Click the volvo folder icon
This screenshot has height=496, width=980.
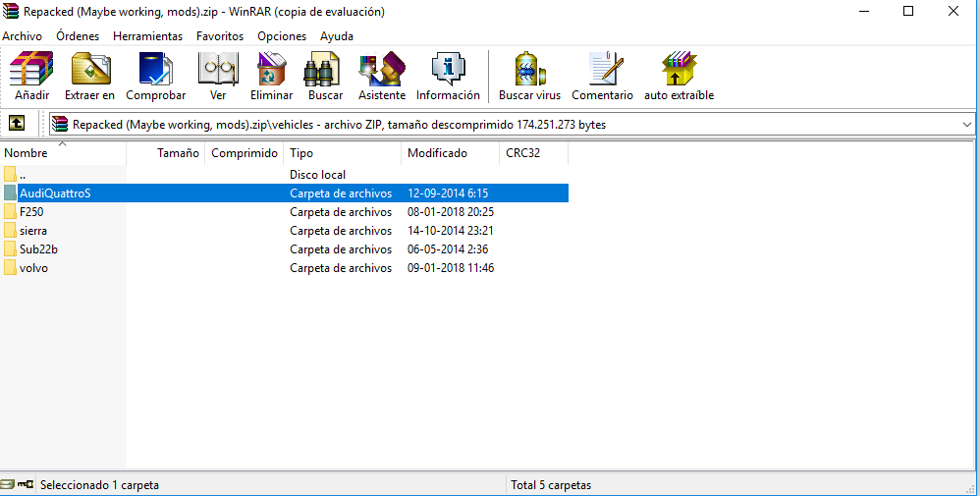coord(10,268)
